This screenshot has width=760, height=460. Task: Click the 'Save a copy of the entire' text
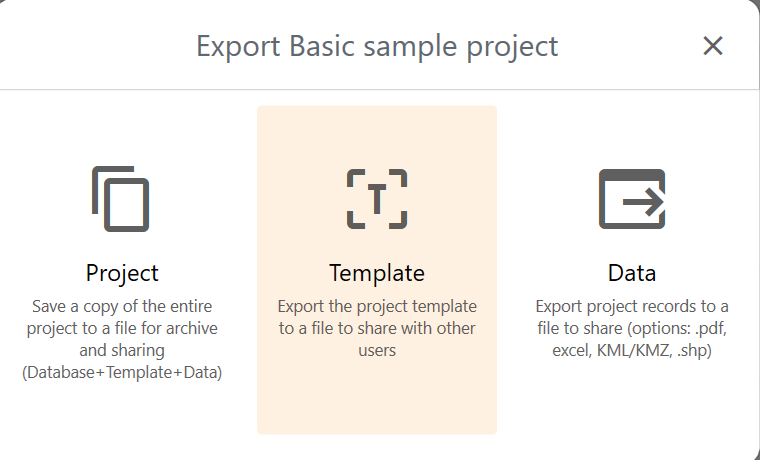click(122, 305)
